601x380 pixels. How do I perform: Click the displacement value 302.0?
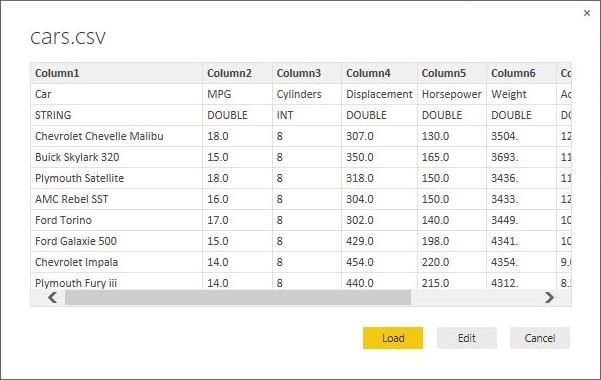[x=379, y=220]
